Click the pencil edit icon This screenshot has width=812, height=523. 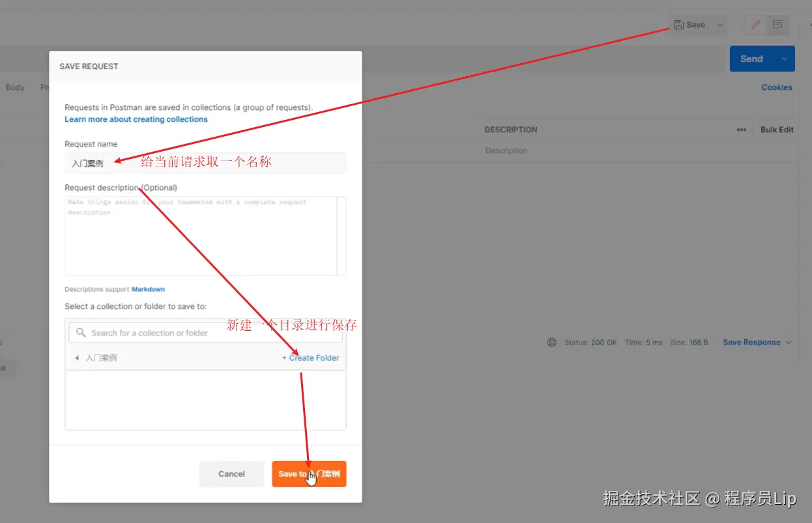pyautogui.click(x=756, y=25)
